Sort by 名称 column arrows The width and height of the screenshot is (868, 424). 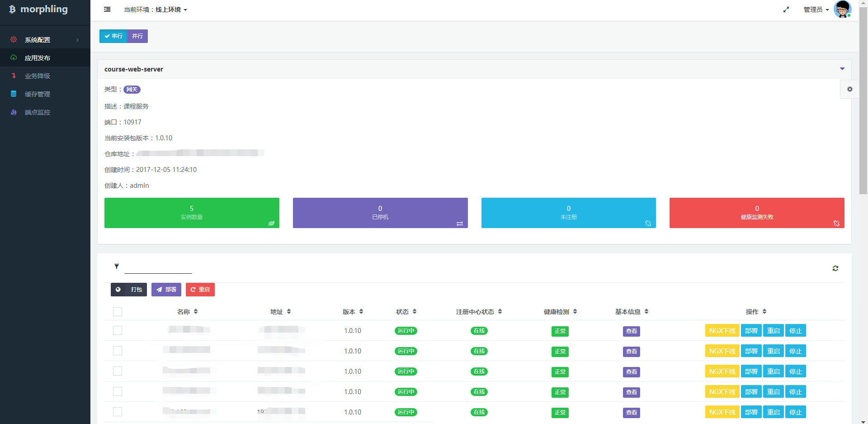pyautogui.click(x=196, y=311)
